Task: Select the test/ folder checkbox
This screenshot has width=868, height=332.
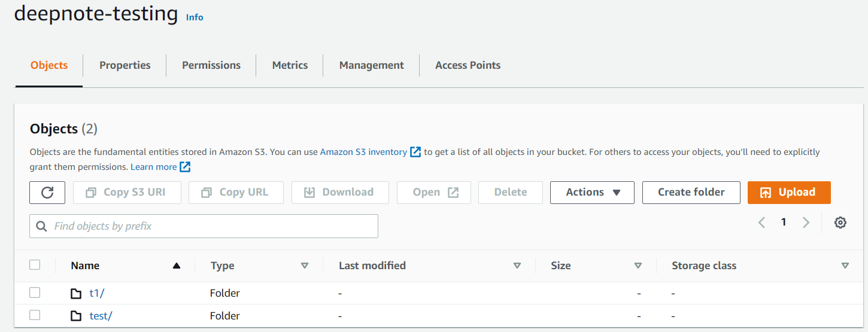Action: (x=35, y=315)
